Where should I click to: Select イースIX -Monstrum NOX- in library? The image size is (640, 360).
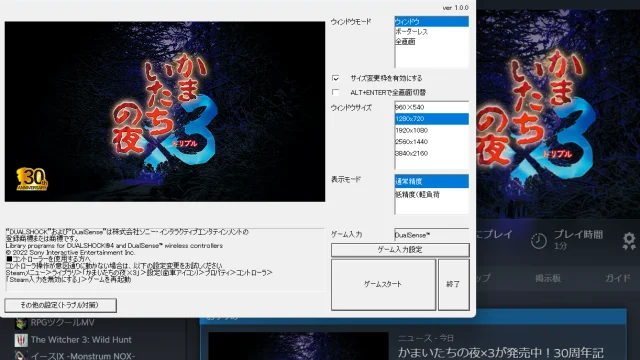click(x=83, y=356)
